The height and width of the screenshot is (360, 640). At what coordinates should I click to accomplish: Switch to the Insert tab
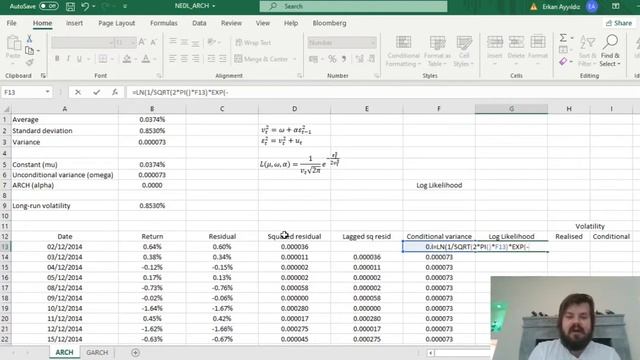[x=74, y=23]
